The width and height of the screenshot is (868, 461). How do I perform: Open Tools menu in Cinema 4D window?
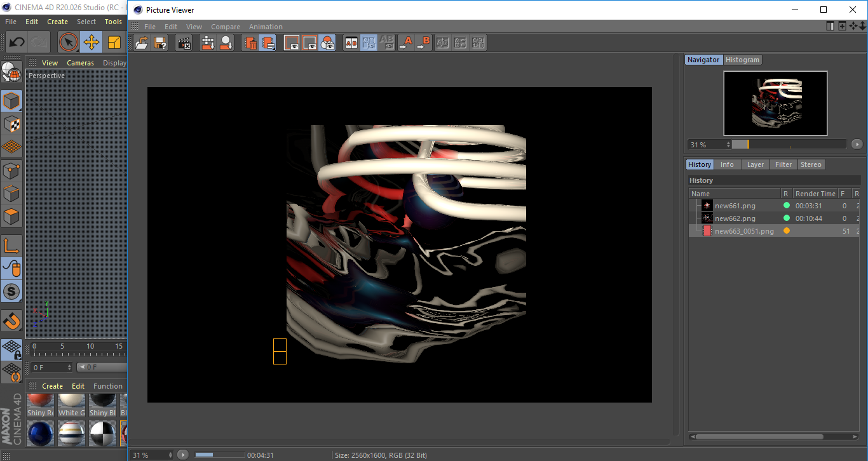point(113,22)
